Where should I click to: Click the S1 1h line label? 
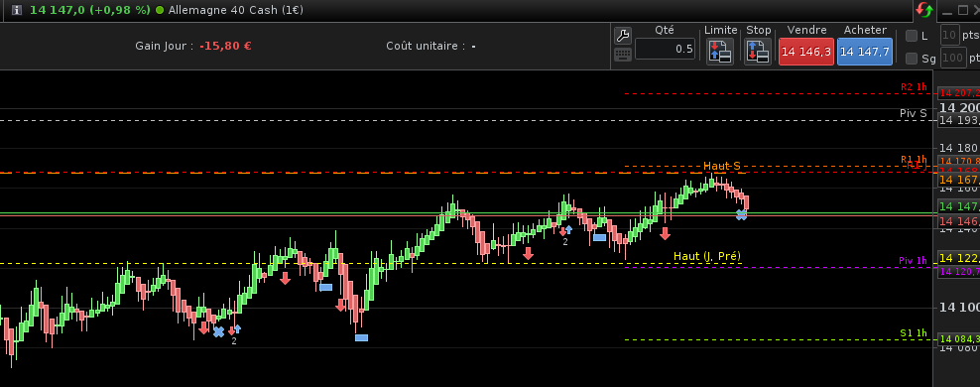914,332
